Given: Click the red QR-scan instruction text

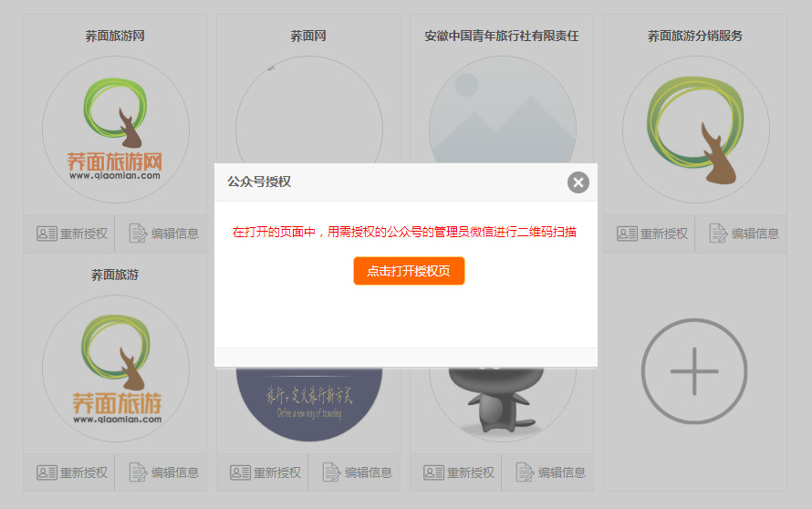Looking at the screenshot, I should coord(404,232).
